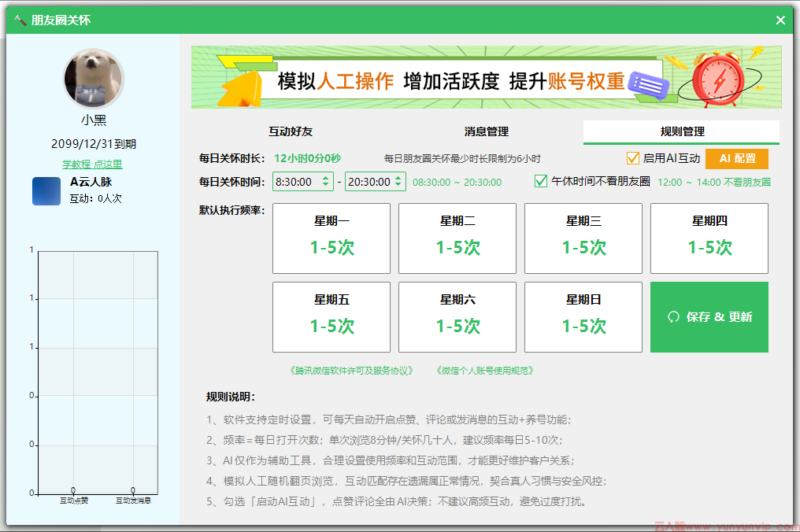The image size is (800, 532).
Task: Uncheck the 启用AI互动 checkbox
Action: tap(632, 158)
